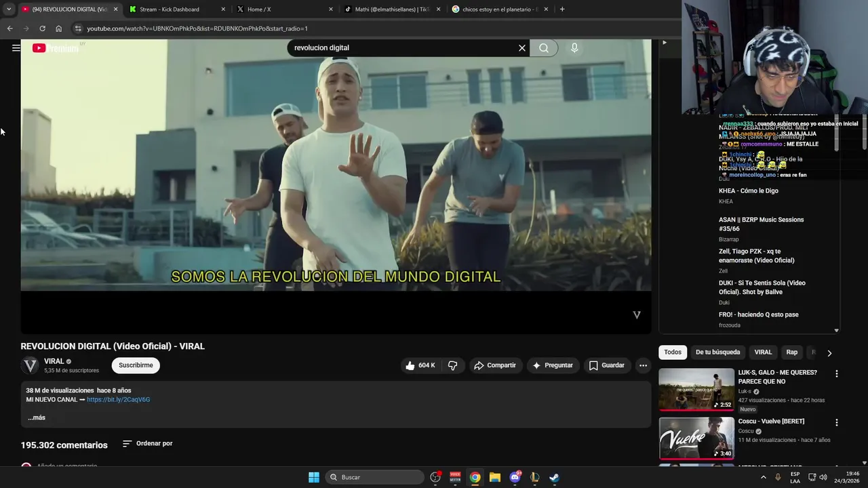Open Voicemeeter from the taskbar
The width and height of the screenshot is (868, 488).
point(455,477)
